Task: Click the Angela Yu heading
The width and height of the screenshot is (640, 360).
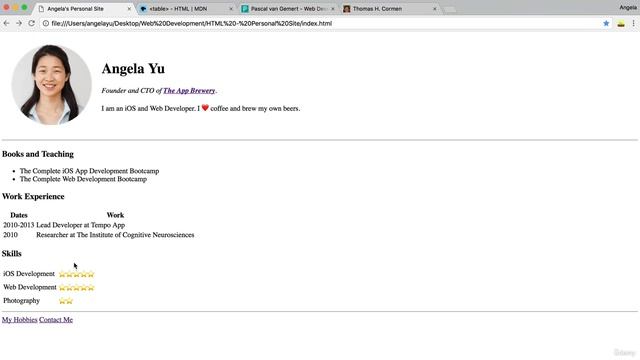Action: (x=133, y=69)
